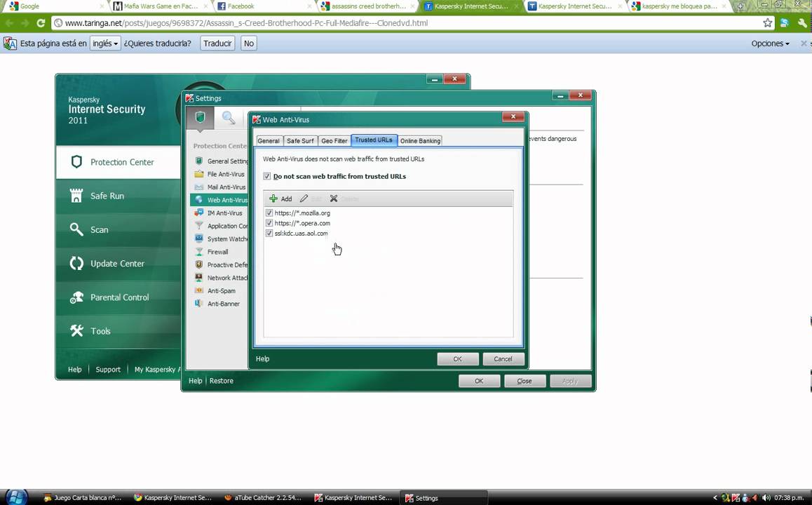The height and width of the screenshot is (505, 812).
Task: Open Chrome wrench menu icon
Action: [x=803, y=22]
